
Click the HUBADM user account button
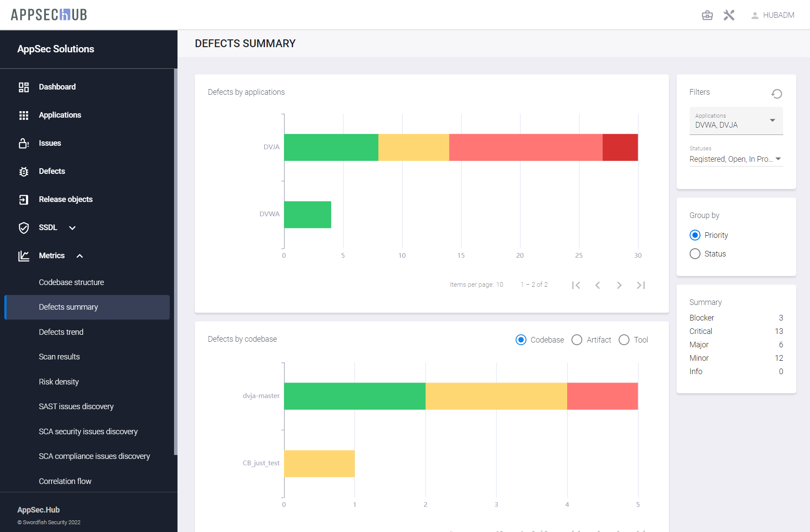tap(773, 15)
